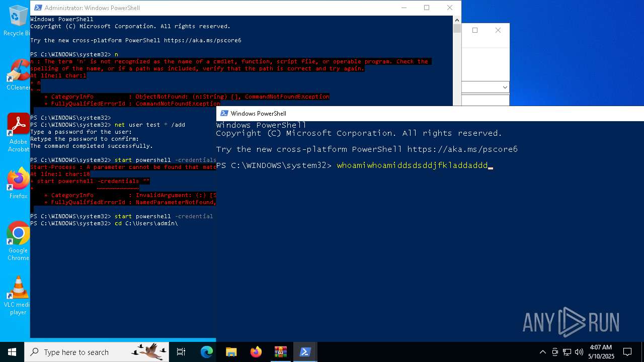
Task: Click the whoami command text in prompt
Action: coord(413,165)
